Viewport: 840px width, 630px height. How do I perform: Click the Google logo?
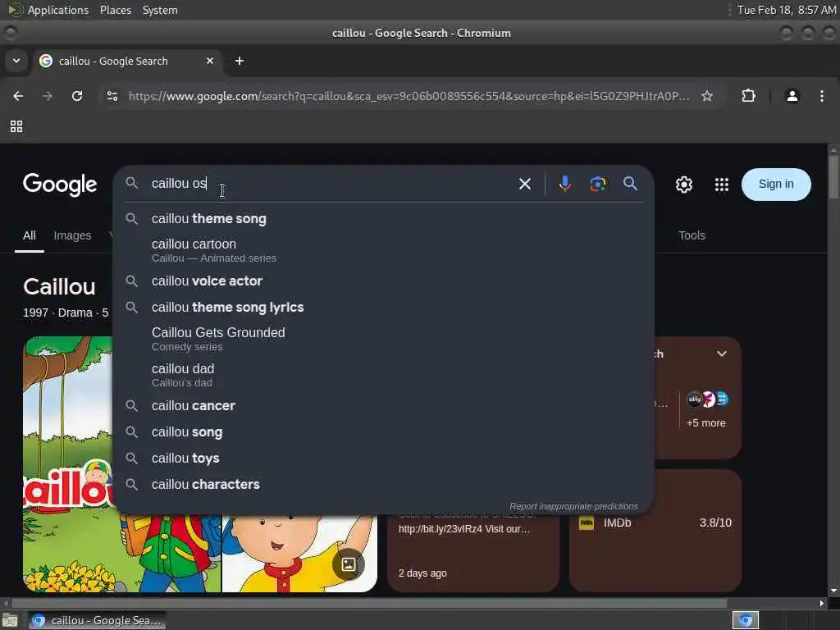coord(60,185)
